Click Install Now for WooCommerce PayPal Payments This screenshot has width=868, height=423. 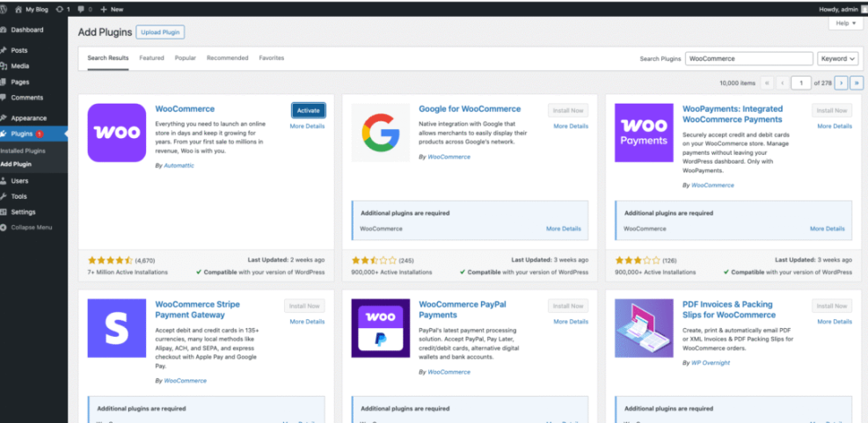[568, 306]
